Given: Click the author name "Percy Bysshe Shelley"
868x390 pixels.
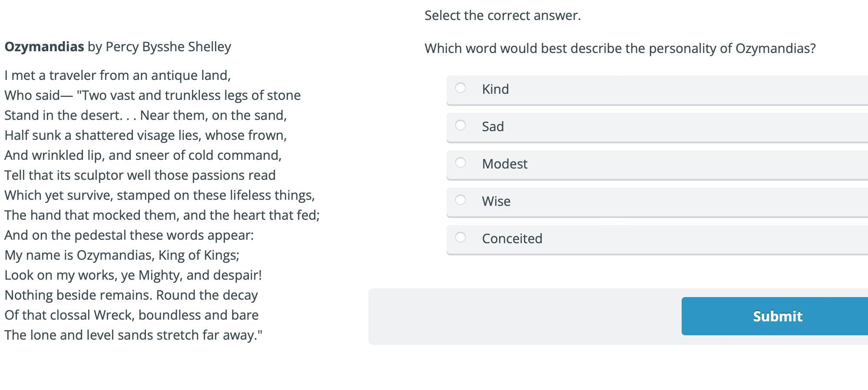Looking at the screenshot, I should point(168,47).
